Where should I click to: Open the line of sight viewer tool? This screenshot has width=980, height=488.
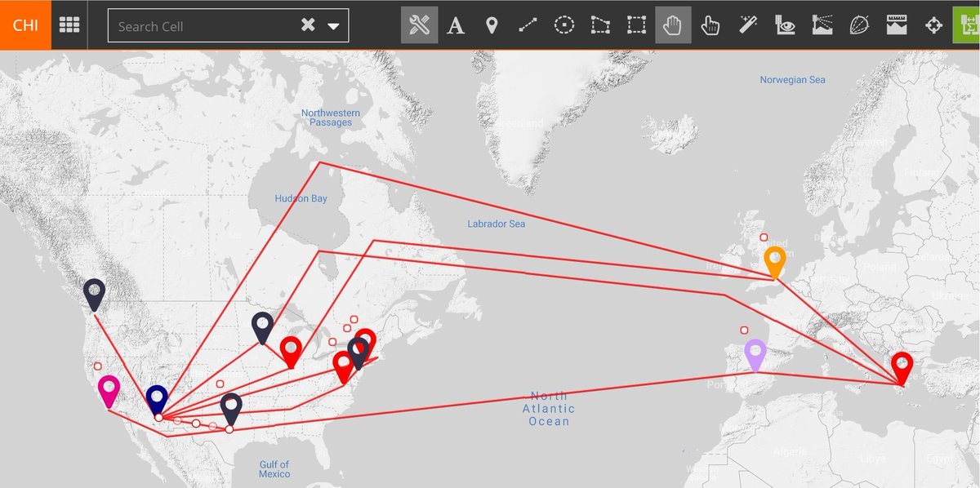[785, 25]
